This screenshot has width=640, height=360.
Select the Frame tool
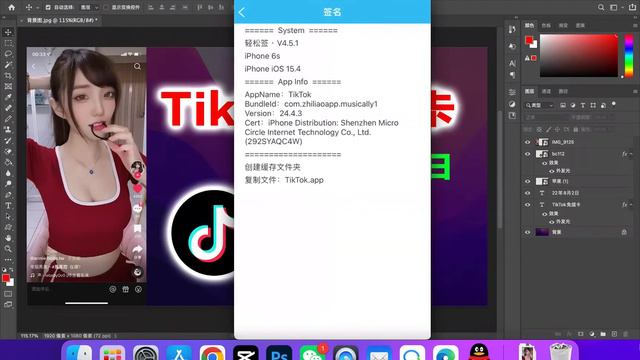[x=8, y=86]
